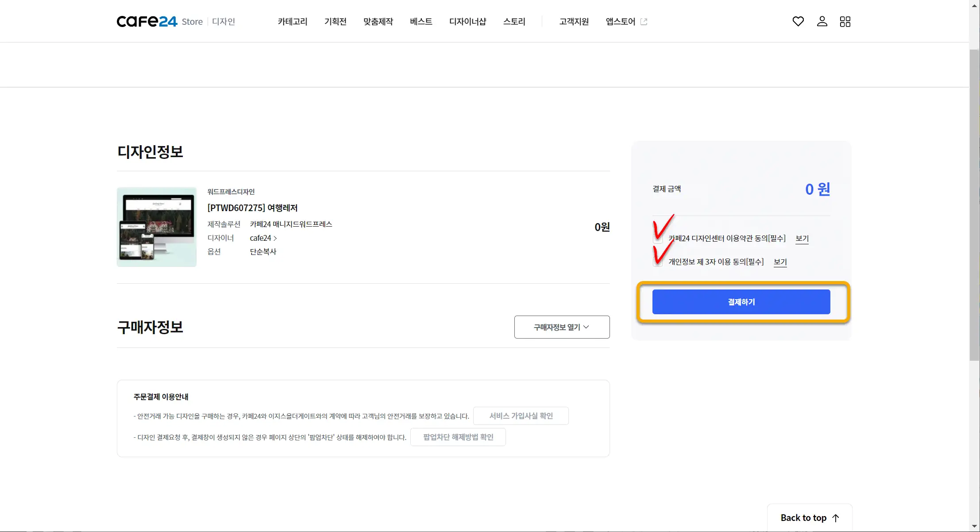
Task: Click the external link icon beside 앱스토어
Action: pyautogui.click(x=644, y=21)
